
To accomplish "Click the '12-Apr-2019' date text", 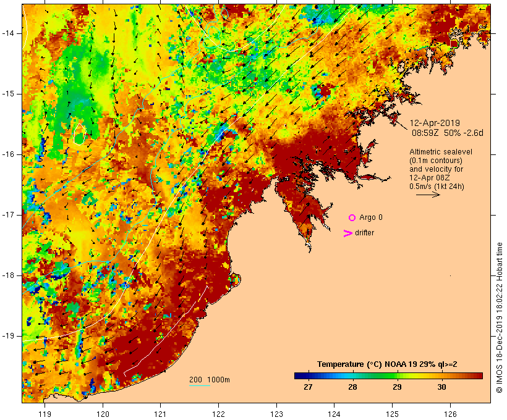I will coord(435,123).
